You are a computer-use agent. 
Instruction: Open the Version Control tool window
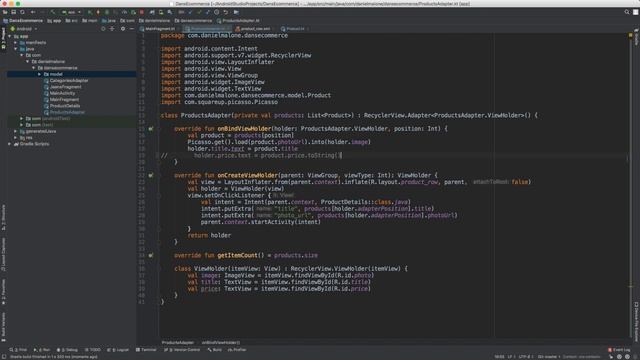(x=182, y=350)
